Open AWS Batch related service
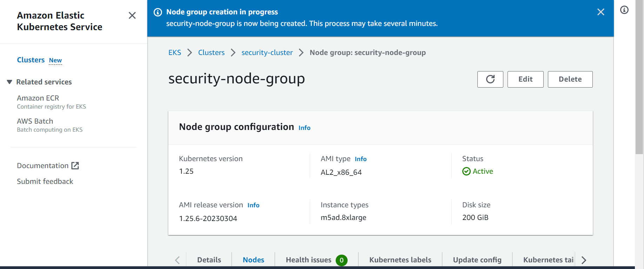The height and width of the screenshot is (269, 644). [x=35, y=121]
